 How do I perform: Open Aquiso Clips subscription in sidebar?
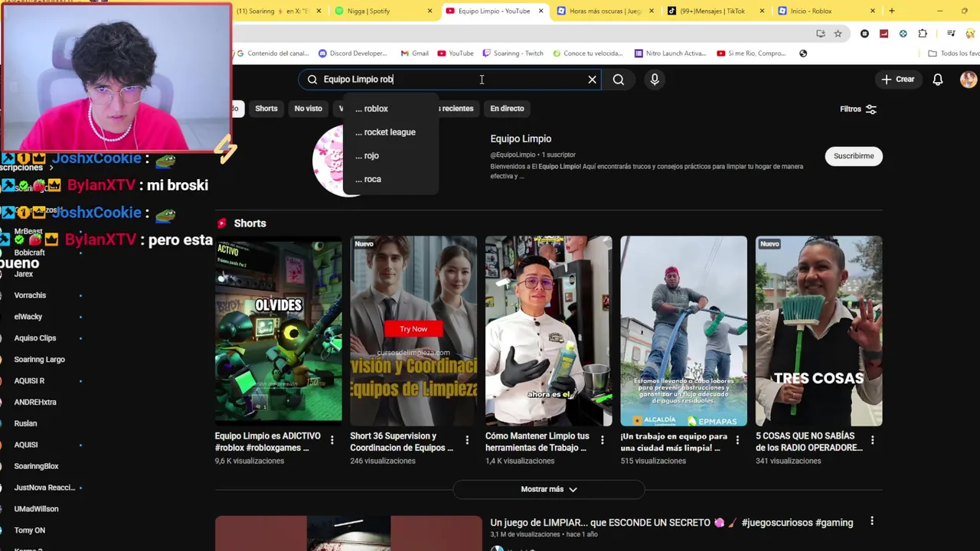pos(35,338)
